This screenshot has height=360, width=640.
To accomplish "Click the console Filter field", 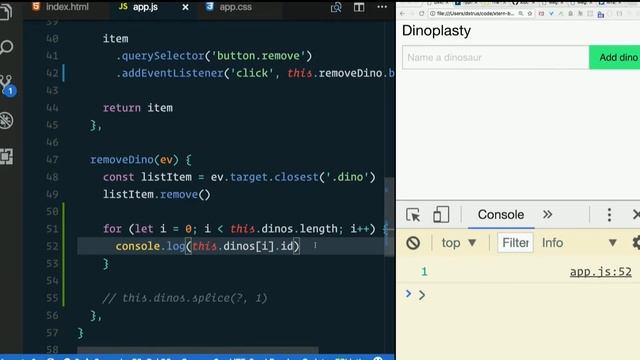I will (515, 243).
